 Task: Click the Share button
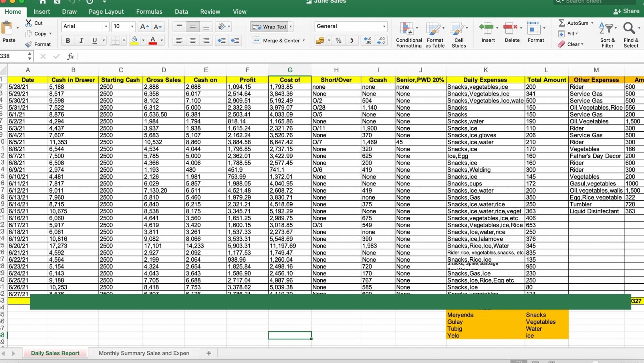click(x=626, y=11)
